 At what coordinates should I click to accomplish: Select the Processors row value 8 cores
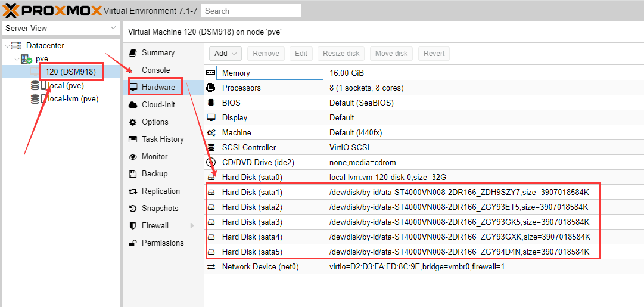(x=366, y=88)
